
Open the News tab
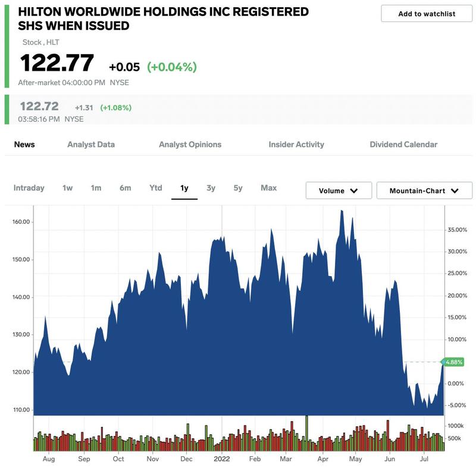24,145
